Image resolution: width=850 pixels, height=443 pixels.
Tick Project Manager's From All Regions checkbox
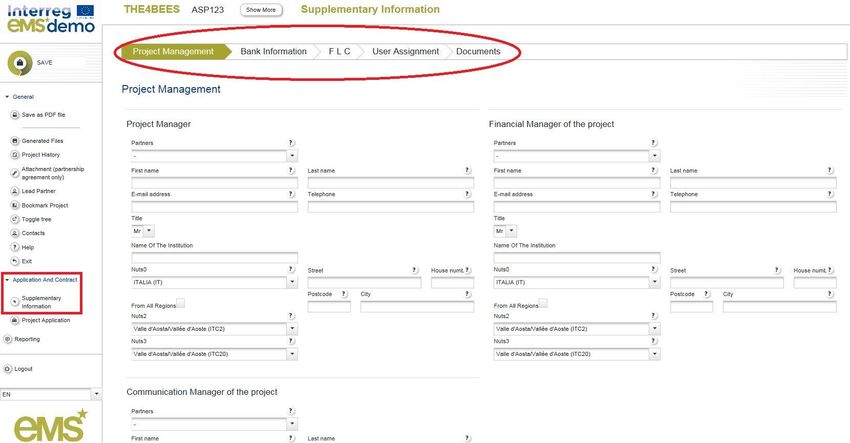[180, 303]
